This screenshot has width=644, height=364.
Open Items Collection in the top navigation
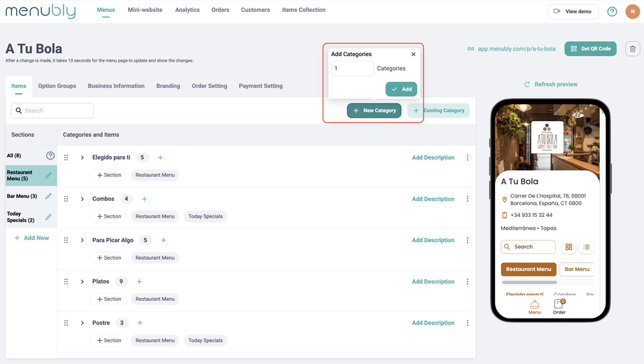coord(304,10)
